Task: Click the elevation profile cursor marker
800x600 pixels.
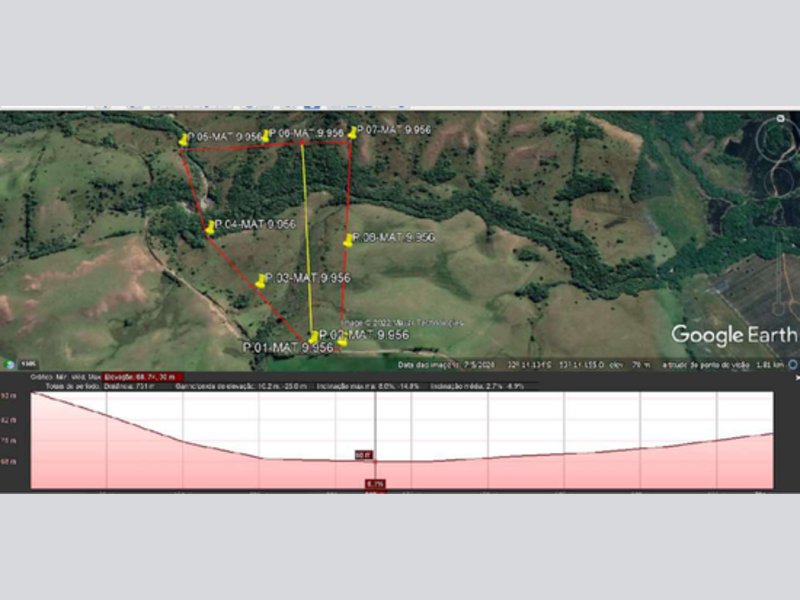Action: pyautogui.click(x=376, y=462)
